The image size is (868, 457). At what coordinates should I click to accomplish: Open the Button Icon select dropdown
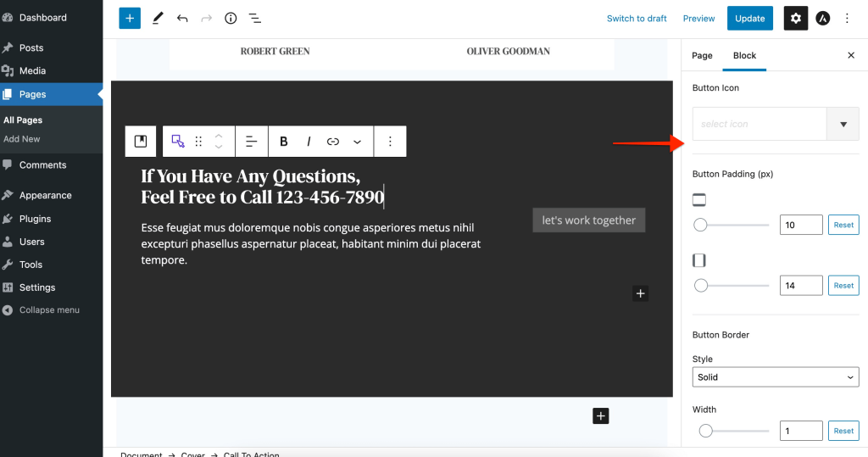[x=843, y=124]
